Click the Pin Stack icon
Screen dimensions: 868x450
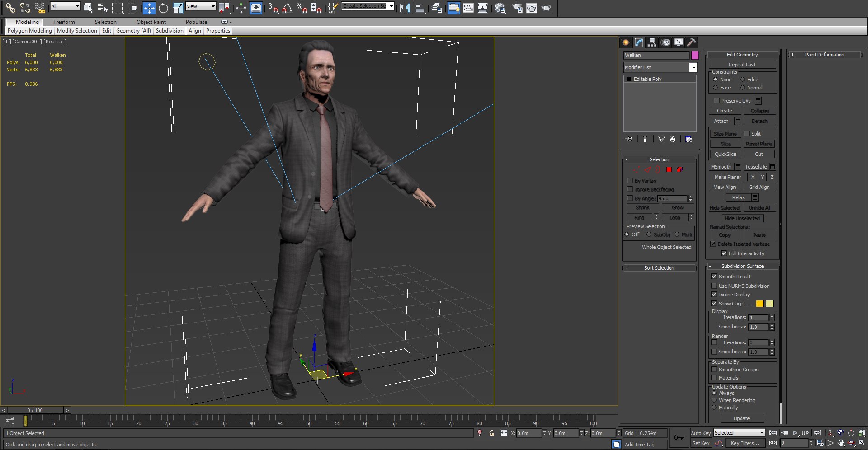coord(629,139)
